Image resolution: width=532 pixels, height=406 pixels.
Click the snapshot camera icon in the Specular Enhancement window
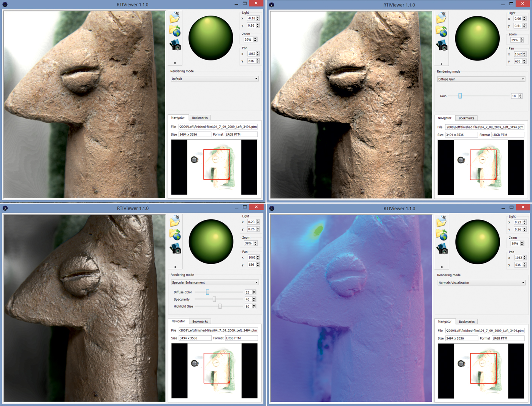(x=175, y=249)
